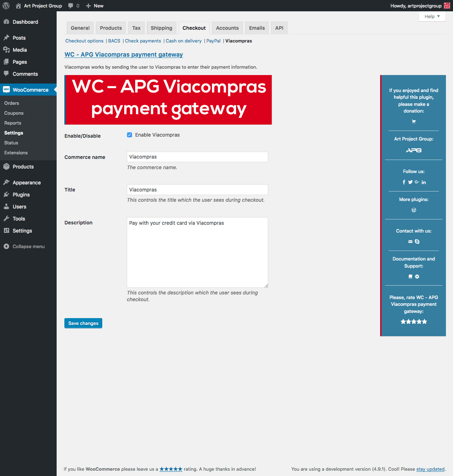Switch to the Accounts tab

click(x=227, y=28)
